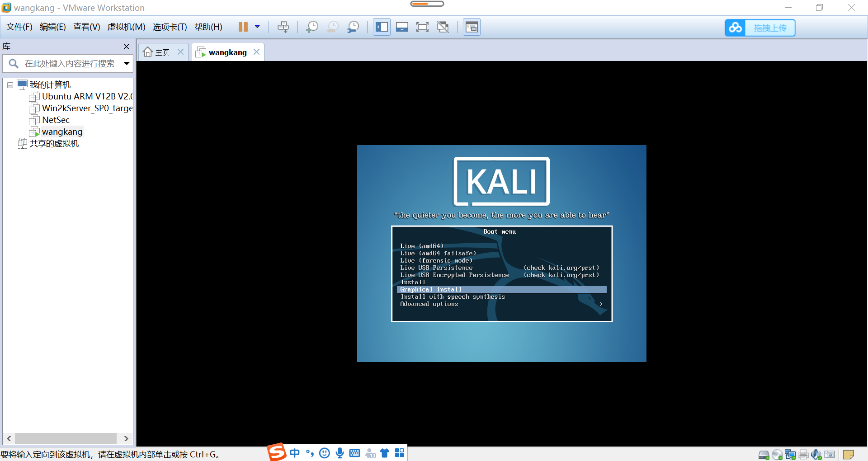Toggle Chinese punctuation mode icon
The image size is (868, 461).
pos(310,453)
